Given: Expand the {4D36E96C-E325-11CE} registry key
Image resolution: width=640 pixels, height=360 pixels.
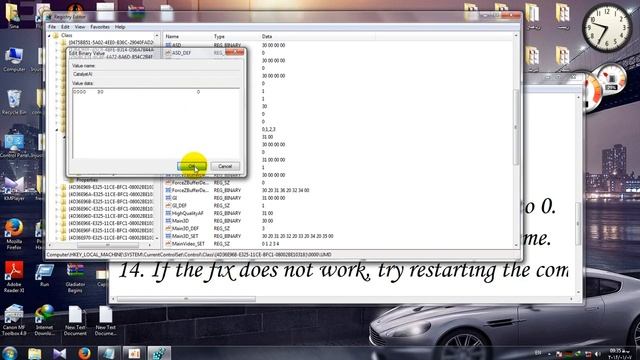Looking at the screenshot, I should point(57,209).
